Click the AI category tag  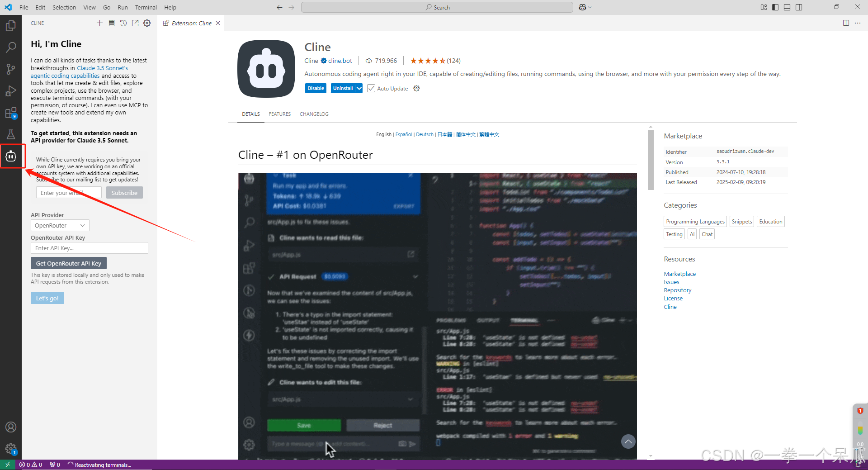[692, 234]
